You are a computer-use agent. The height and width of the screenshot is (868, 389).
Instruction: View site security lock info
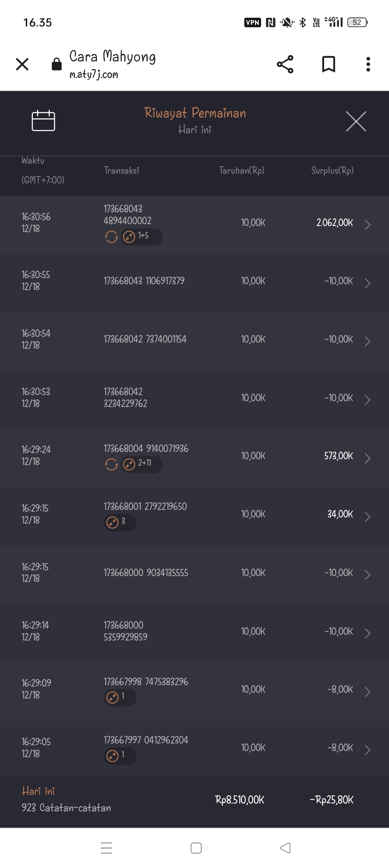[57, 64]
